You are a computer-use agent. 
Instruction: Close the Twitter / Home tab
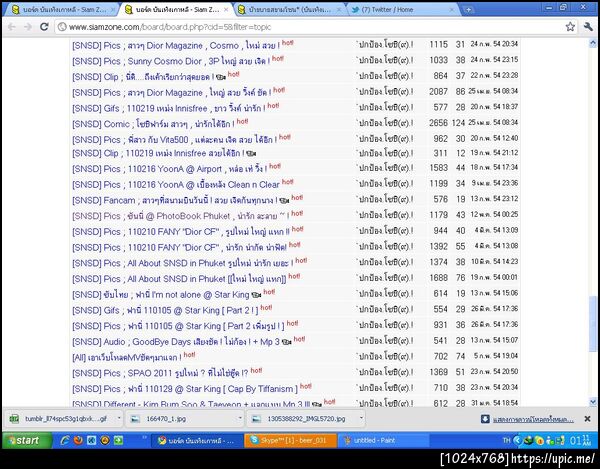(452, 10)
